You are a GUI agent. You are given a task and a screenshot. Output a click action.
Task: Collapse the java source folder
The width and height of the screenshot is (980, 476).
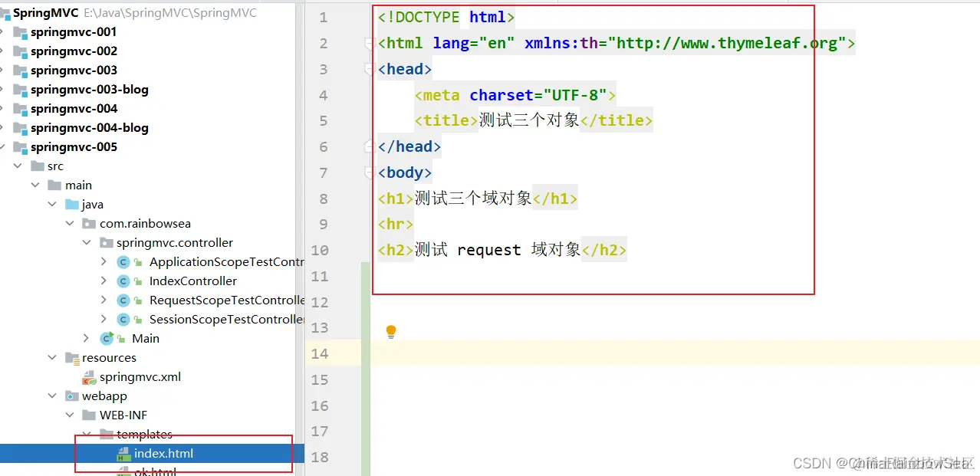pyautogui.click(x=52, y=205)
